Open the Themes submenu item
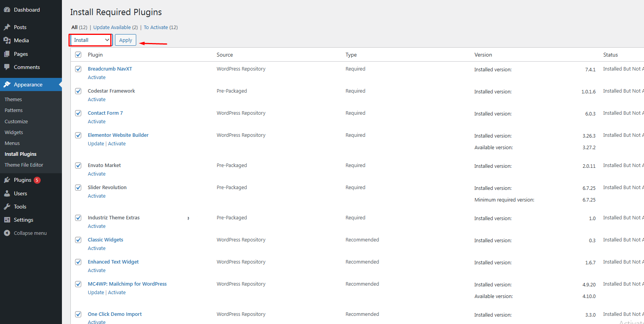Viewport: 644px width, 324px height. (13, 100)
